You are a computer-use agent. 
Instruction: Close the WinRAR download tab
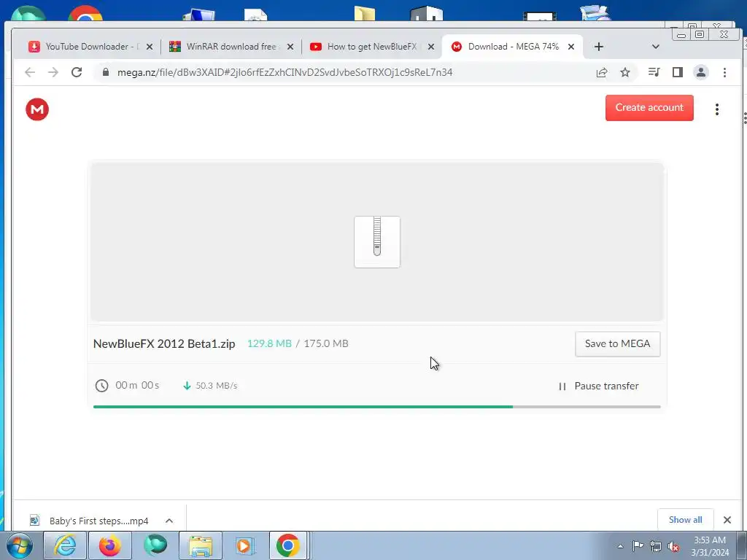tap(290, 47)
